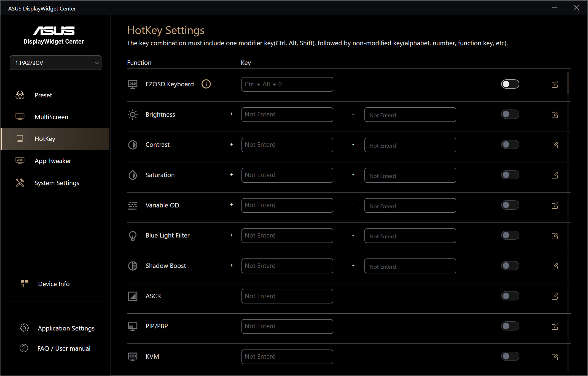Click the edit icon for Shadow Boost
This screenshot has height=376, width=588.
coord(555,266)
